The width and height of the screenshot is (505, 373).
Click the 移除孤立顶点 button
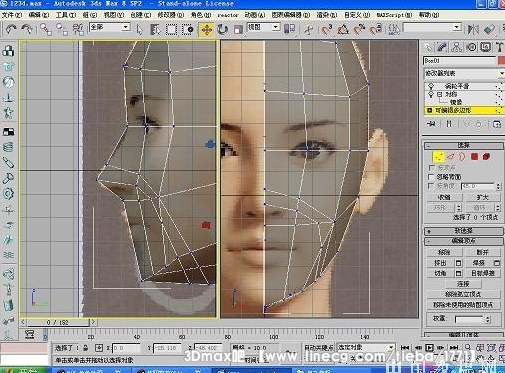coord(463,294)
